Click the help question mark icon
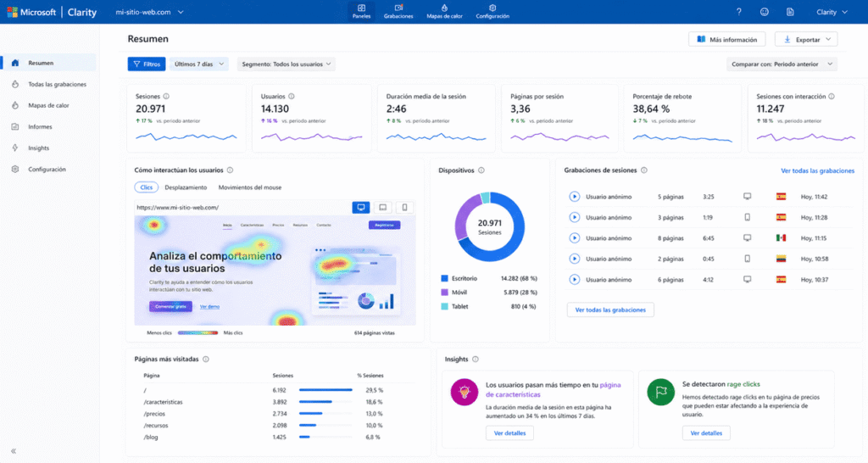Screen dimensions: 868x463 (738, 12)
